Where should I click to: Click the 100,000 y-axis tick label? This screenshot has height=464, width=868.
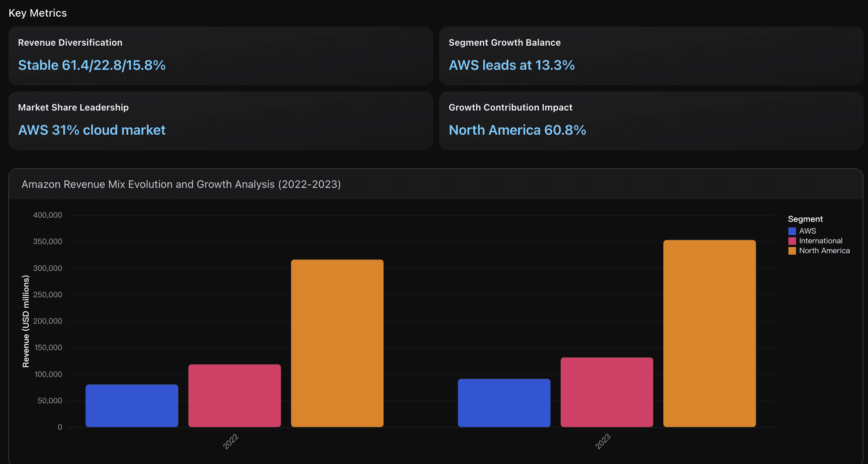click(48, 374)
